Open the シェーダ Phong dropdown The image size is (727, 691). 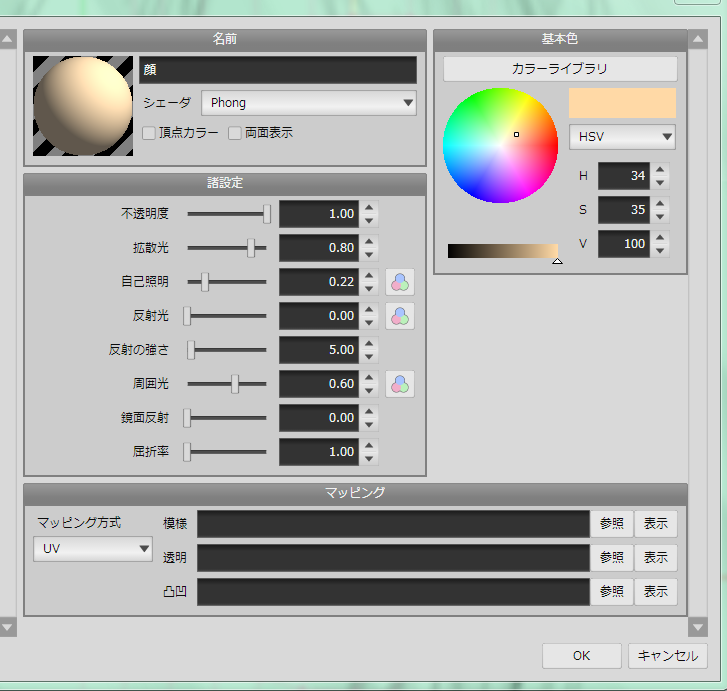309,102
